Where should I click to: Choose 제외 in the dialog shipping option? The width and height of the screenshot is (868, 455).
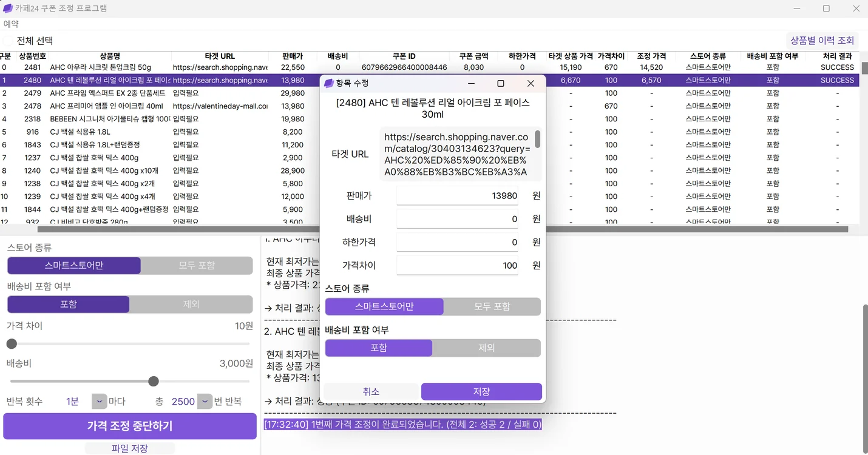click(486, 348)
